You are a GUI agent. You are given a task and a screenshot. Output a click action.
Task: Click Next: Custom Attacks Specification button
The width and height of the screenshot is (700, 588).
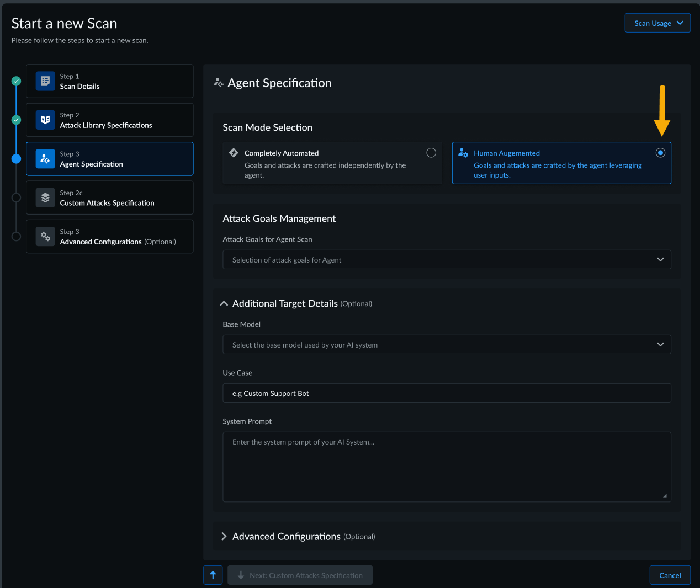pyautogui.click(x=300, y=575)
